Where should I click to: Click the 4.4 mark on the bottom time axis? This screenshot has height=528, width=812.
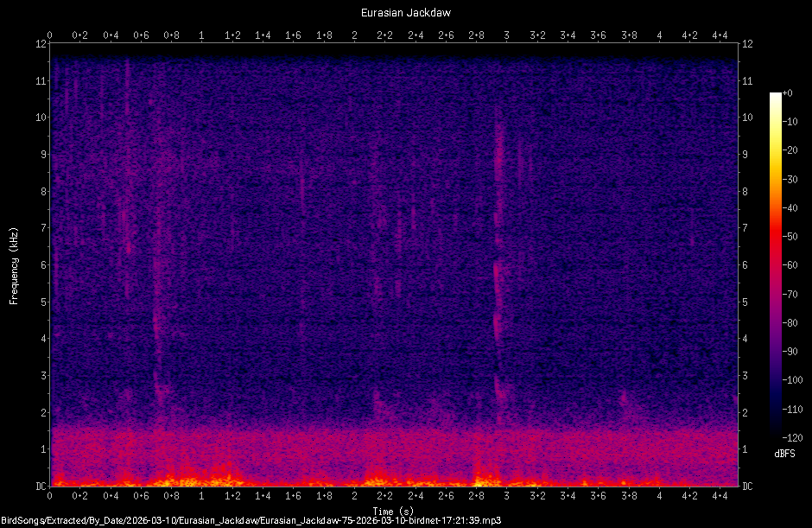point(720,497)
